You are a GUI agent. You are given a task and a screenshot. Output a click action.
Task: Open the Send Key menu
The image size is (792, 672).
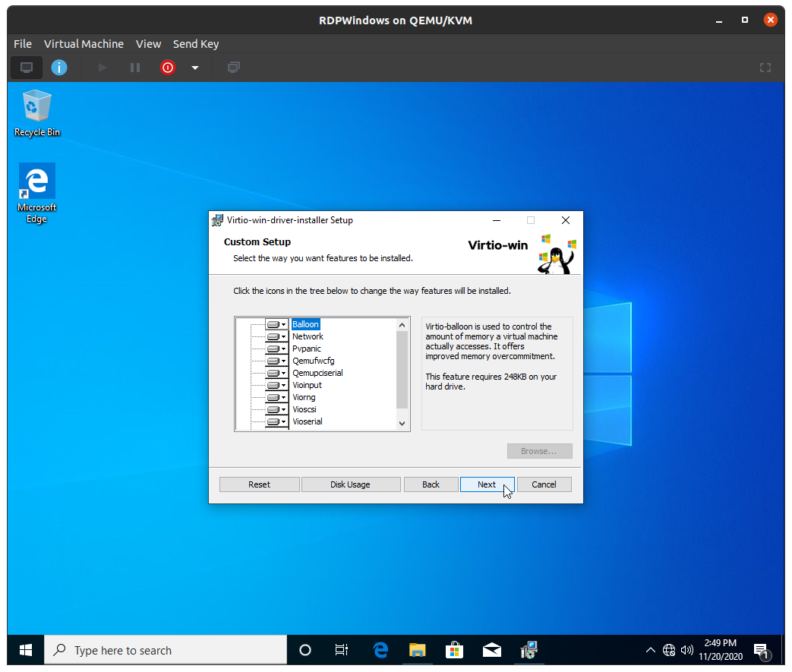[x=196, y=44]
